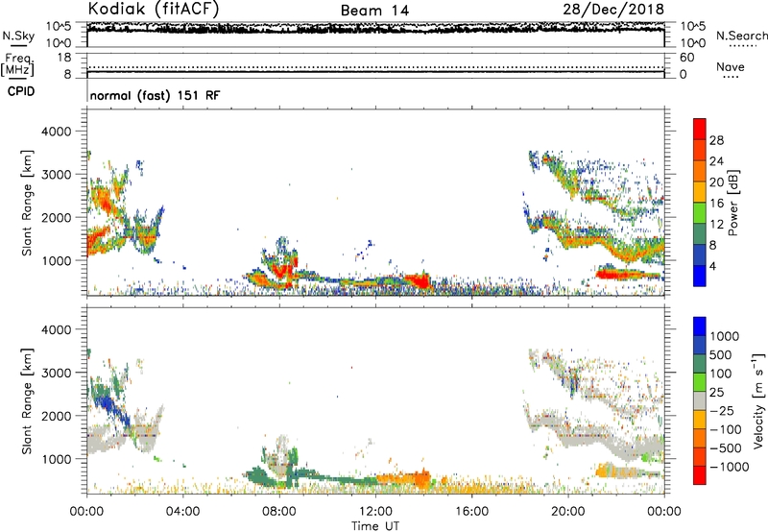Click '4000' tick on the power panel
Viewport: 768px width, 532px height.
click(56, 132)
